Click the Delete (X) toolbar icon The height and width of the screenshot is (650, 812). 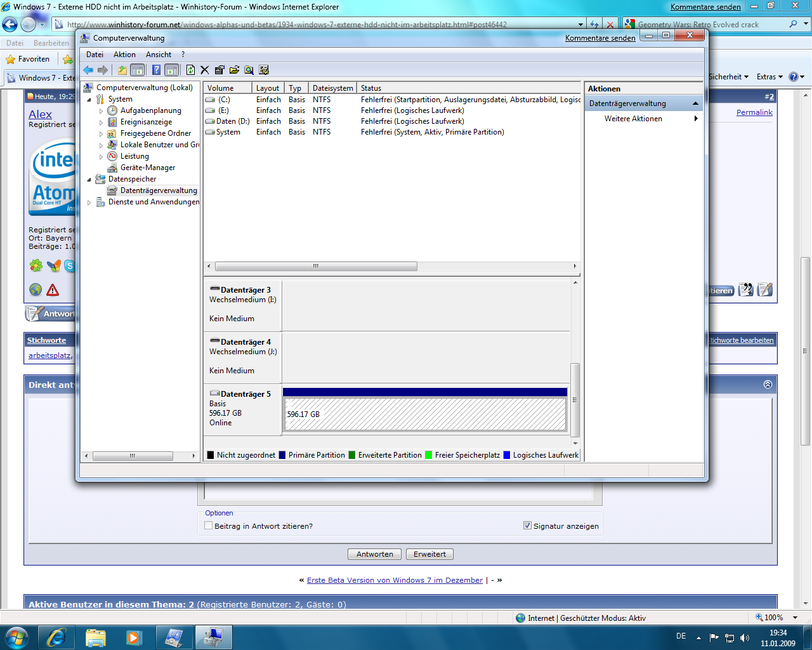pyautogui.click(x=205, y=70)
